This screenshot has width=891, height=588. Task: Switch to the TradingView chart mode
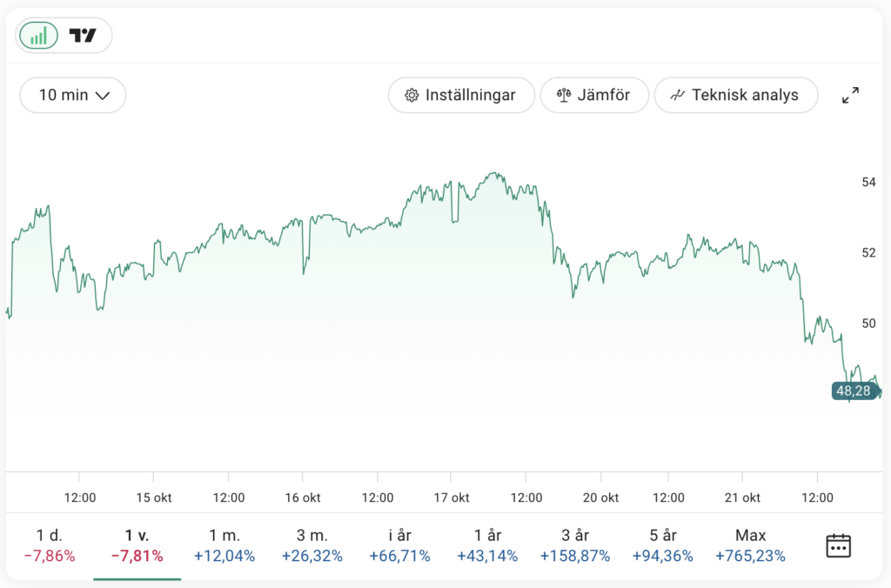tap(83, 36)
